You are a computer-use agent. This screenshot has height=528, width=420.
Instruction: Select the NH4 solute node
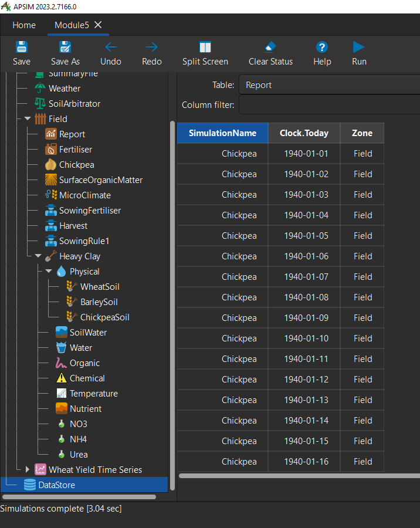click(78, 439)
